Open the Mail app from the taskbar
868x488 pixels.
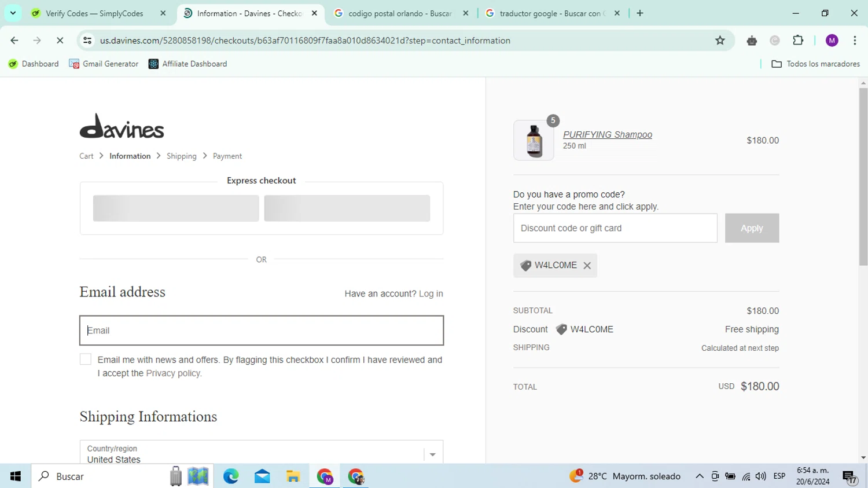(262, 476)
